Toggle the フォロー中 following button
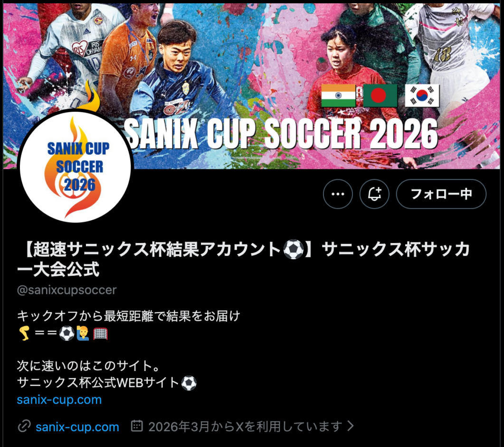This screenshot has width=504, height=447. [441, 194]
